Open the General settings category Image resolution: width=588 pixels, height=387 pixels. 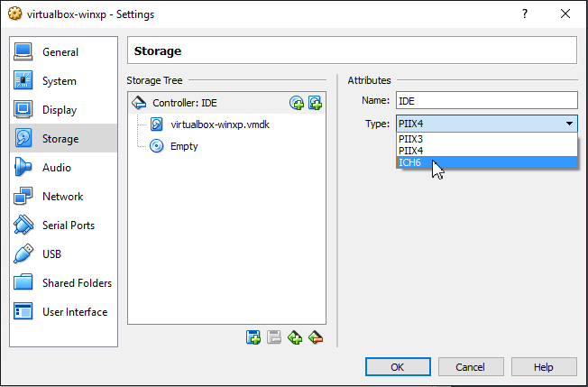63,52
